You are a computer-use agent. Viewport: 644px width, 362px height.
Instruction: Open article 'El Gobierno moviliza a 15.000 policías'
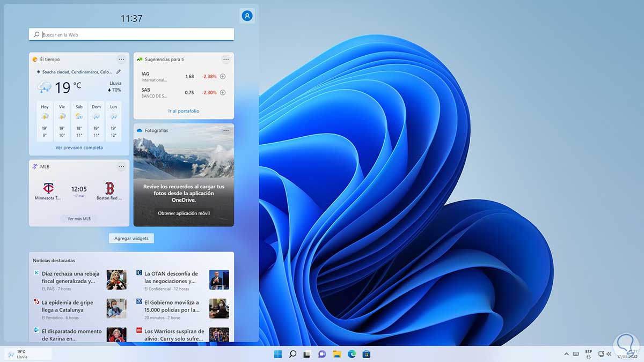[172, 306]
